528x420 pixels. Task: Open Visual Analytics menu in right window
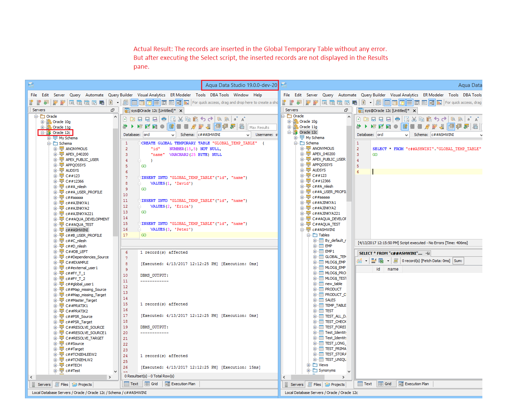404,95
